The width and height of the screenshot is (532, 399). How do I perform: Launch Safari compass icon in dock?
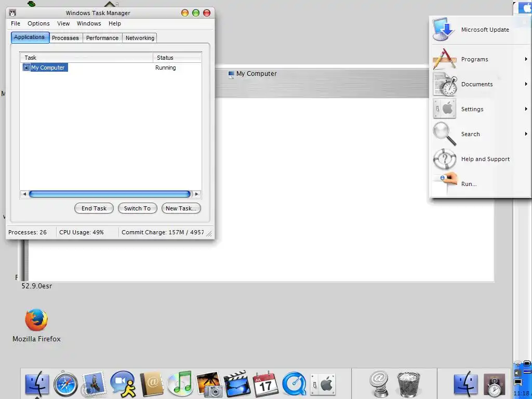(65, 385)
